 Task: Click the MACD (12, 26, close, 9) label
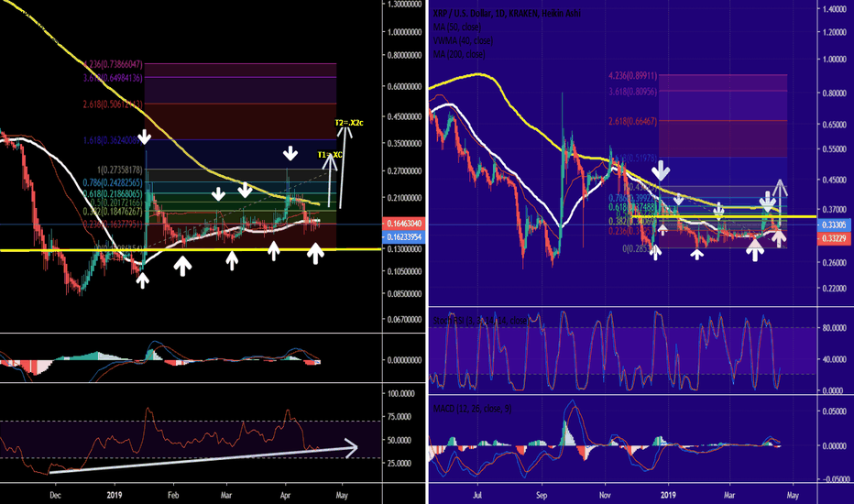point(472,408)
